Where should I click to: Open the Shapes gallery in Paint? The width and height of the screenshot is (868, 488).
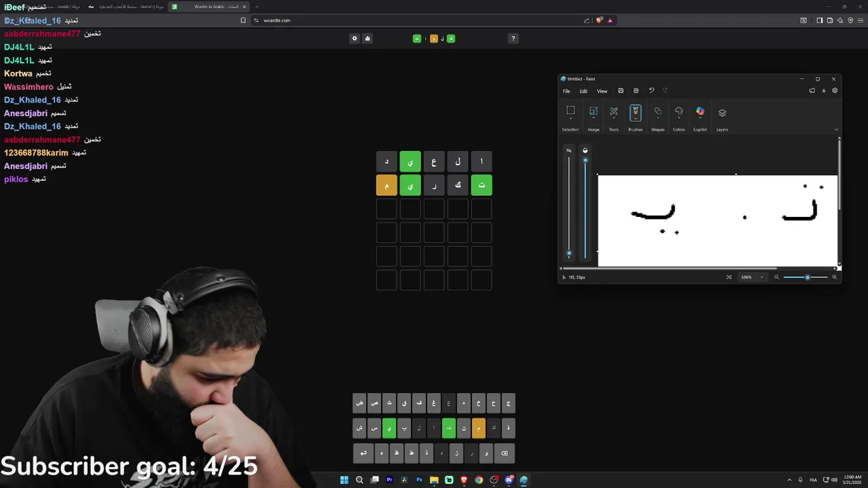pos(658,112)
